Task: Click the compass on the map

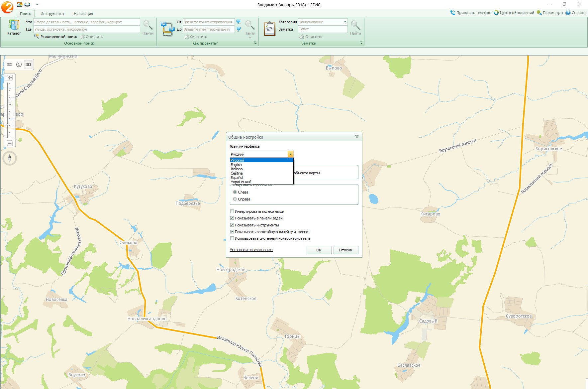Action: (10, 158)
